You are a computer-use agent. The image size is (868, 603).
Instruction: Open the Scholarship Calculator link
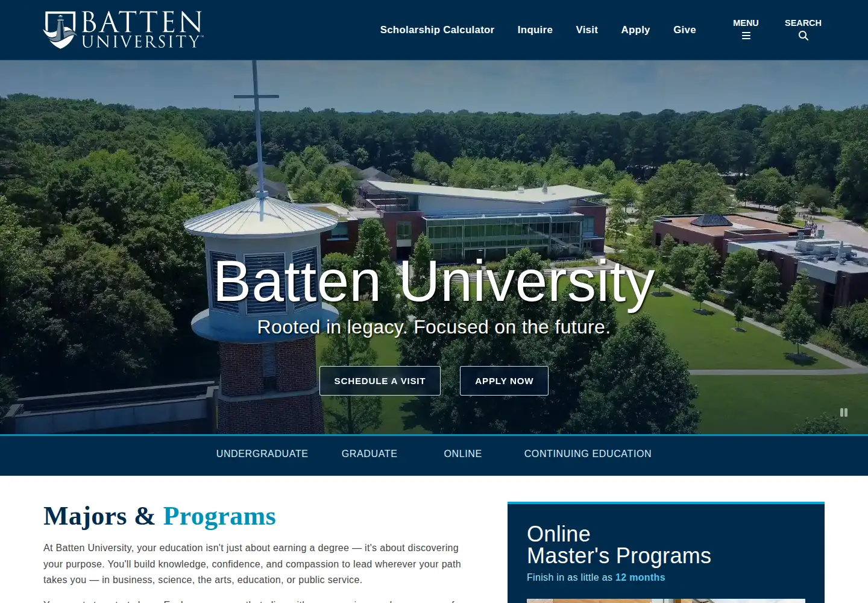point(437,30)
